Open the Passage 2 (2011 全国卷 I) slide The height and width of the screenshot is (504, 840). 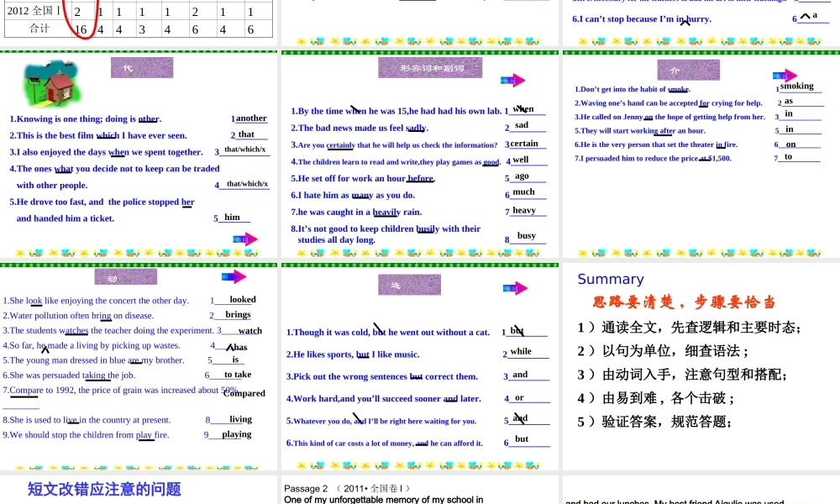point(420,491)
